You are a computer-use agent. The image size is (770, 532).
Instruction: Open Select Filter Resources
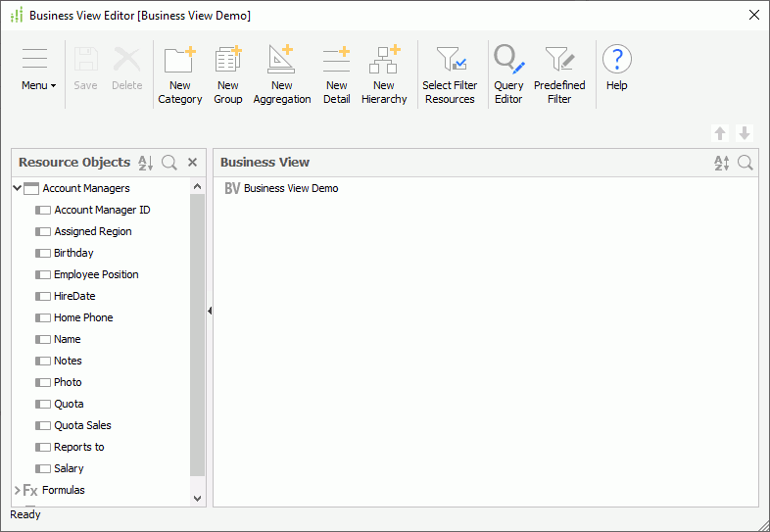click(450, 75)
